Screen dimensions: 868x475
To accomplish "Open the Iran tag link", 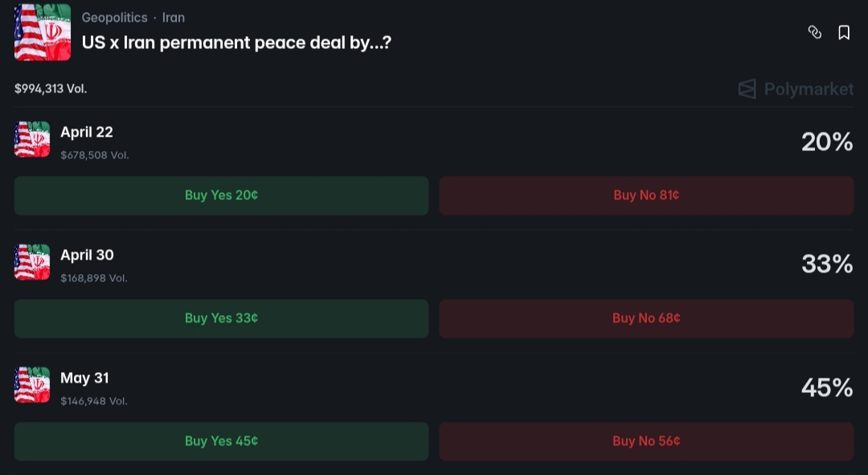I will click(x=174, y=17).
